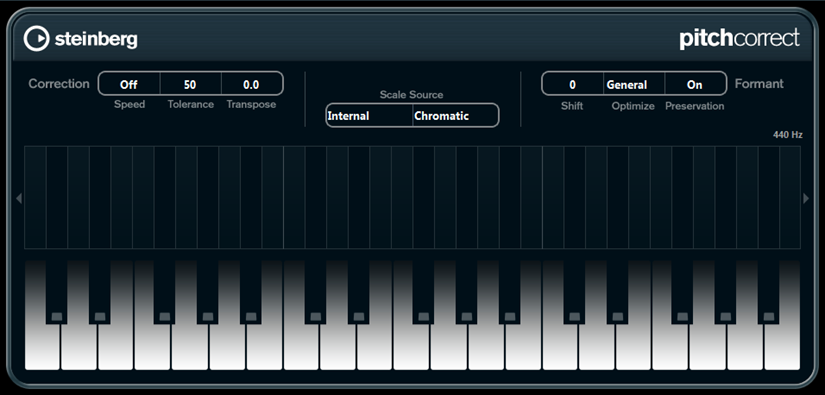Toggle formant Preservation On field

[x=695, y=84]
